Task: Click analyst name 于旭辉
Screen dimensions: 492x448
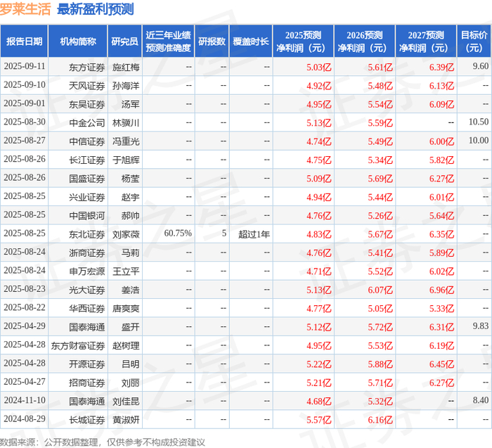Action: pos(126,160)
